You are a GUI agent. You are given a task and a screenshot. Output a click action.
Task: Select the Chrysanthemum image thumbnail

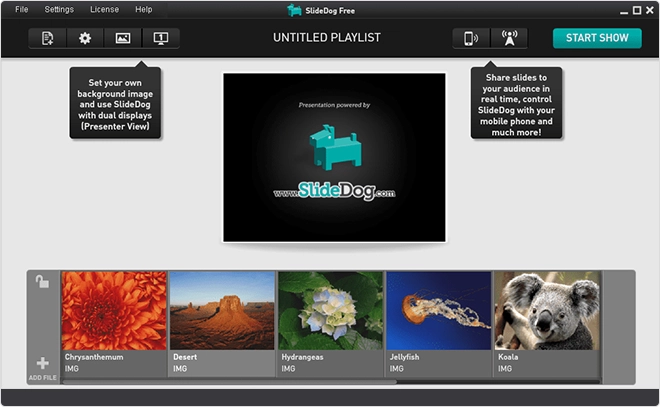pos(114,311)
